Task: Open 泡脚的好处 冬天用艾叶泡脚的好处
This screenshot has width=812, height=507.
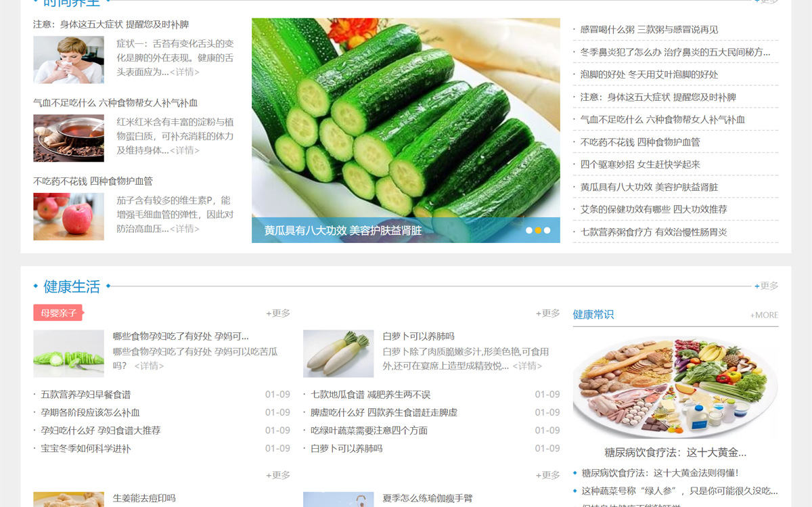Action: tap(645, 74)
